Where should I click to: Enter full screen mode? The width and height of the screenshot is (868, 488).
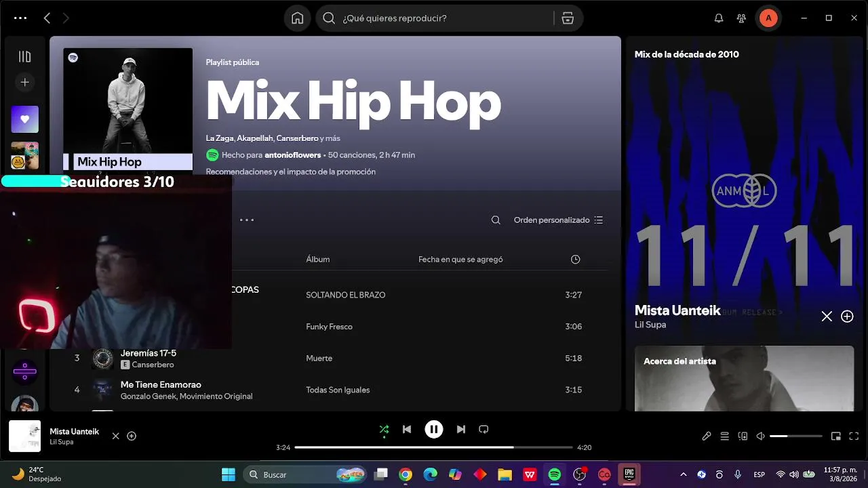[x=854, y=436]
